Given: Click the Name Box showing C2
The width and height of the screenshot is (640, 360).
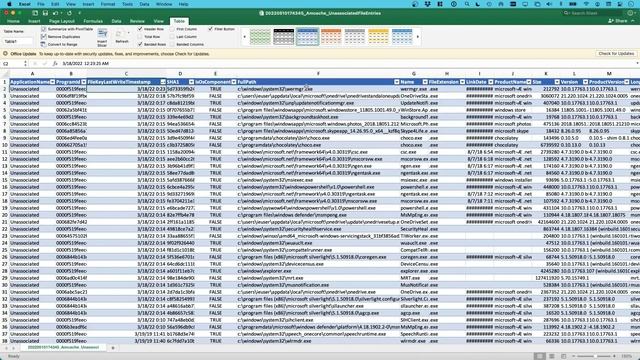Looking at the screenshot, I should point(13,64).
